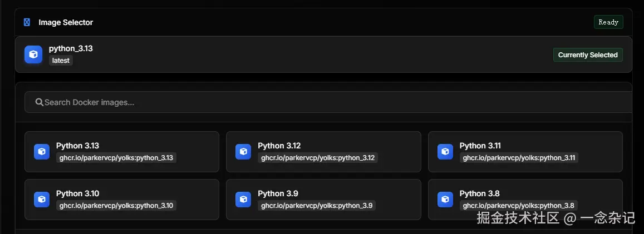Click the Image Selector header icon
This screenshot has width=644, height=234.
[27, 22]
